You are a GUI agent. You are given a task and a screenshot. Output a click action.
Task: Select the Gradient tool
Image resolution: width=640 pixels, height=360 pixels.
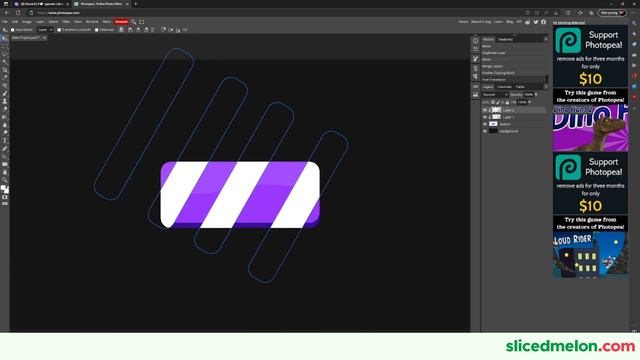(4, 117)
